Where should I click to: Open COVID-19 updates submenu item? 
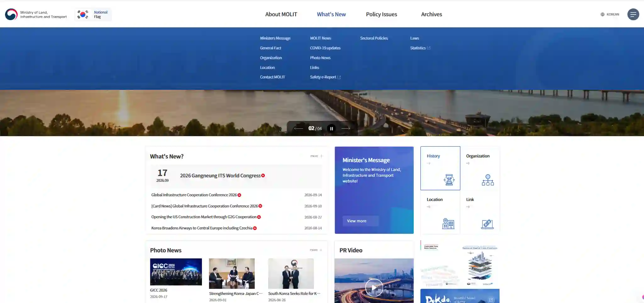(325, 48)
